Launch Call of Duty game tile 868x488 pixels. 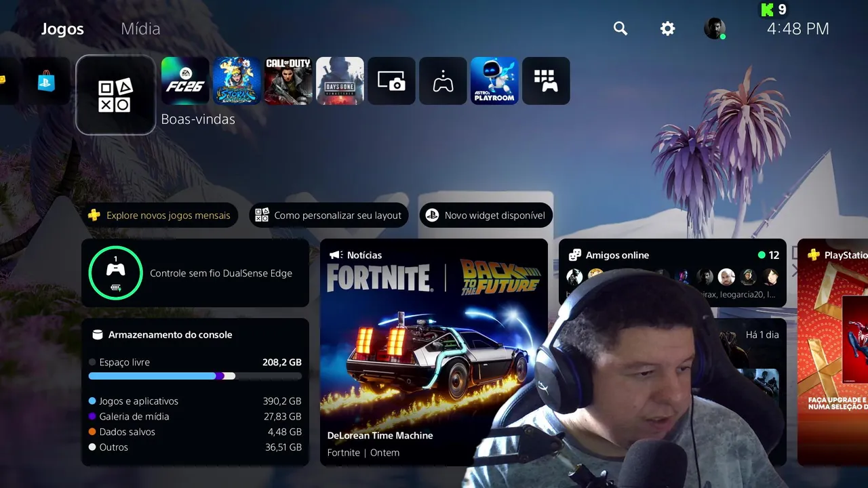click(x=288, y=81)
